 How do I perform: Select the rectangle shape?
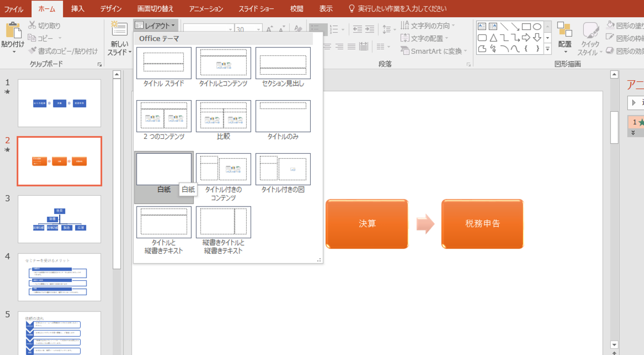point(526,27)
